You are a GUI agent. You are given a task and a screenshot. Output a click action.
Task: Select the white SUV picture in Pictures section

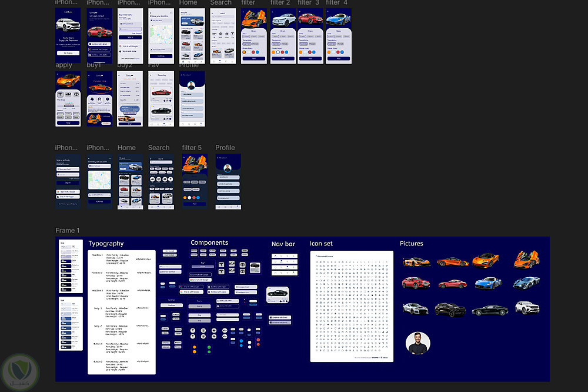(527, 308)
